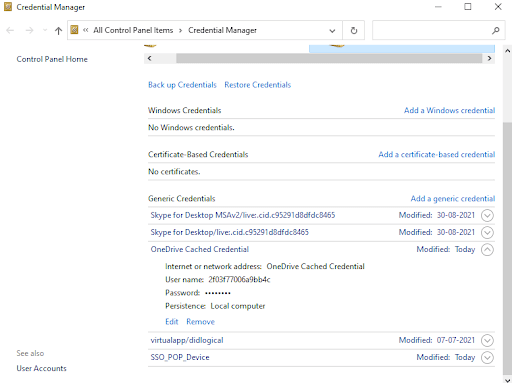Viewport: 512px width, 383px height.
Task: Click the Credential Manager title bar icon
Action: point(8,7)
